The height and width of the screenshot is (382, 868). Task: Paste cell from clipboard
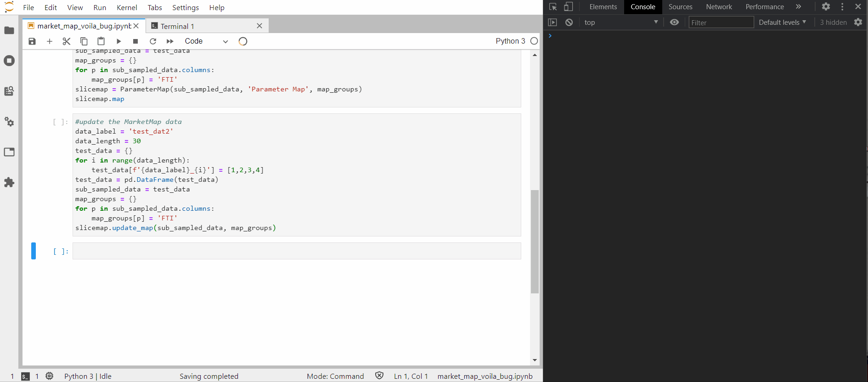pos(101,41)
